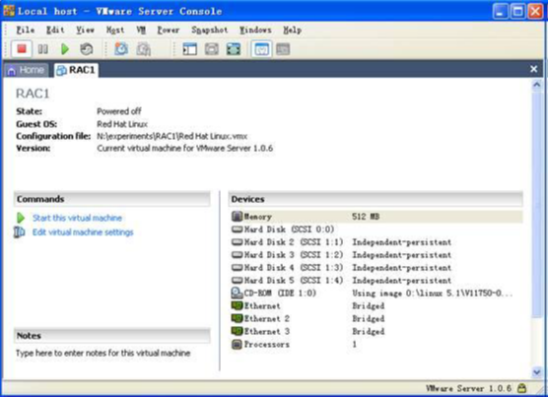Viewport: 548px width, 397px height.
Task: Click the Devices panel header
Action: pos(376,199)
